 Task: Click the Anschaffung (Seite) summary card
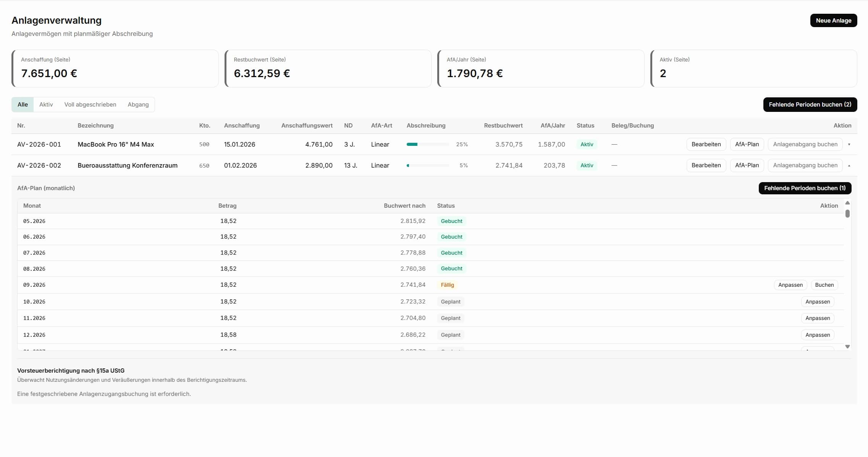[x=115, y=69]
